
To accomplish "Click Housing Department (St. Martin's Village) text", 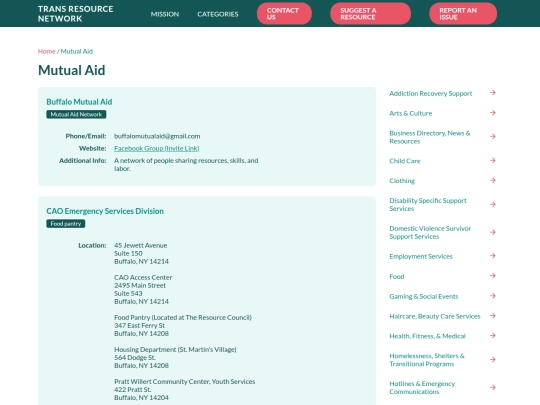I will coord(175,350).
